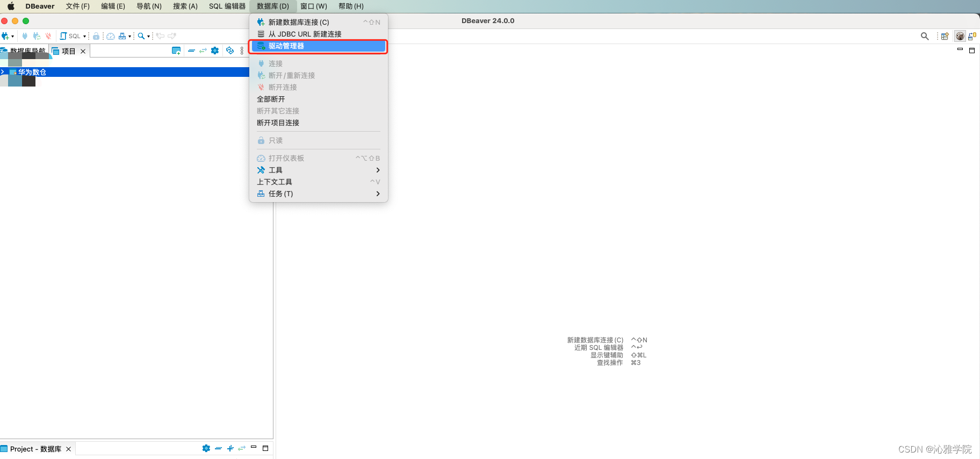Expand the blue search icon dropdown arrow
The width and height of the screenshot is (980, 459).
click(x=148, y=37)
